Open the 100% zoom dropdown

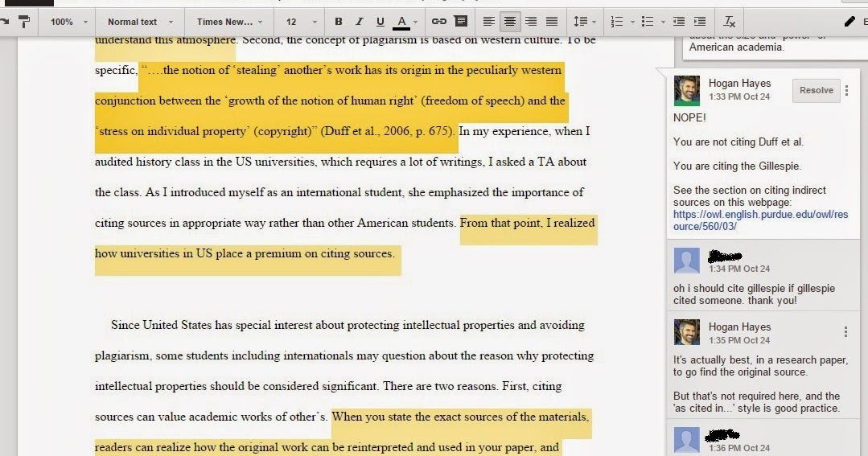pos(68,22)
